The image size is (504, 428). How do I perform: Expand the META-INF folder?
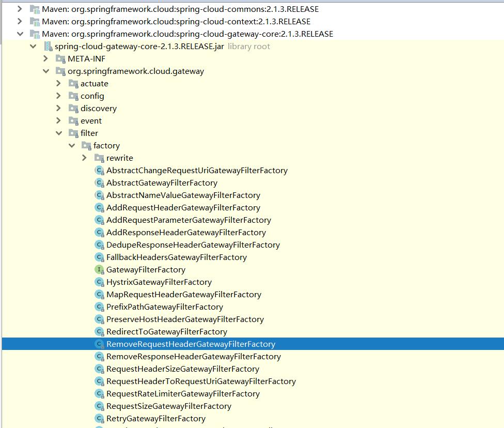(45, 58)
